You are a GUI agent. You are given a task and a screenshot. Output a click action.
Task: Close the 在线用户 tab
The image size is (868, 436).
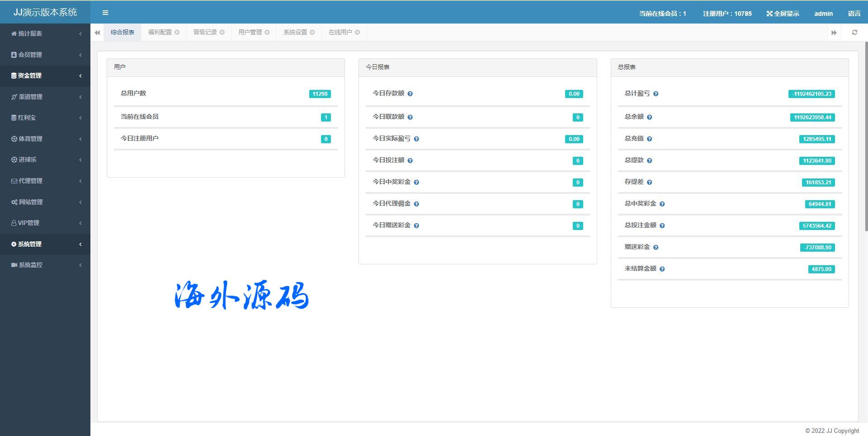pos(358,33)
